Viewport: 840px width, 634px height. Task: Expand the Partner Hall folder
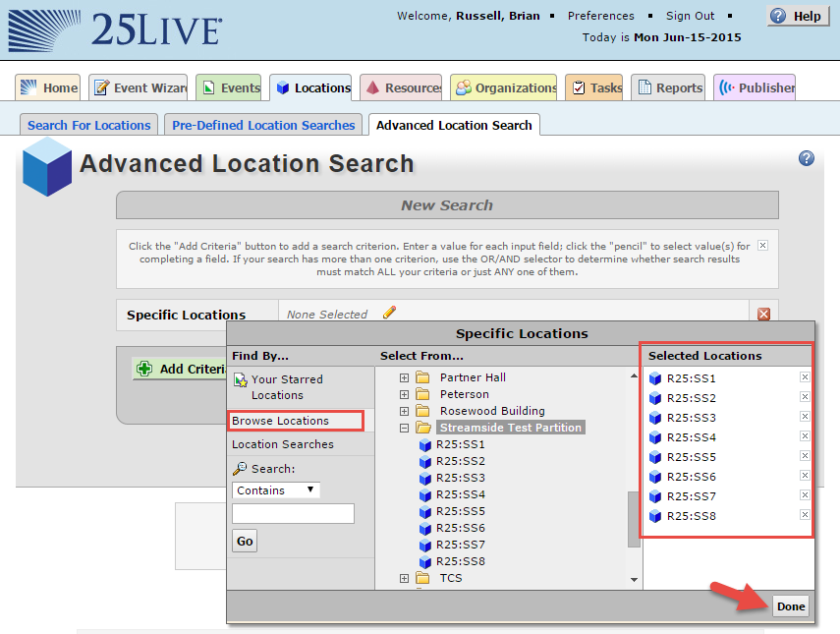[x=404, y=377]
